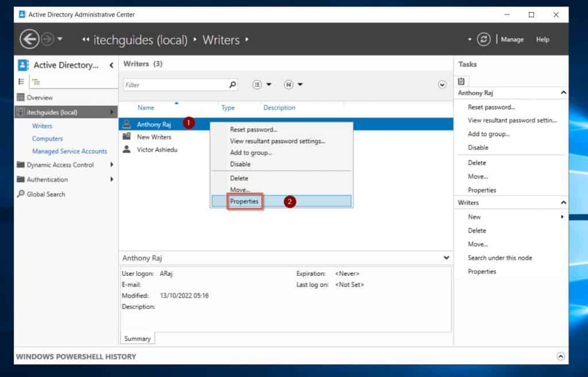
Task: Click Reset password in Tasks pane
Action: point(492,107)
